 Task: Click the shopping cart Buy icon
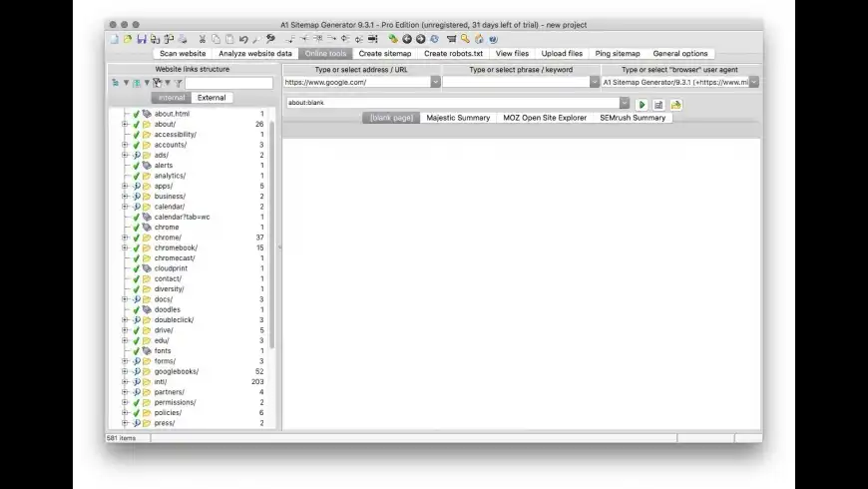pos(452,39)
